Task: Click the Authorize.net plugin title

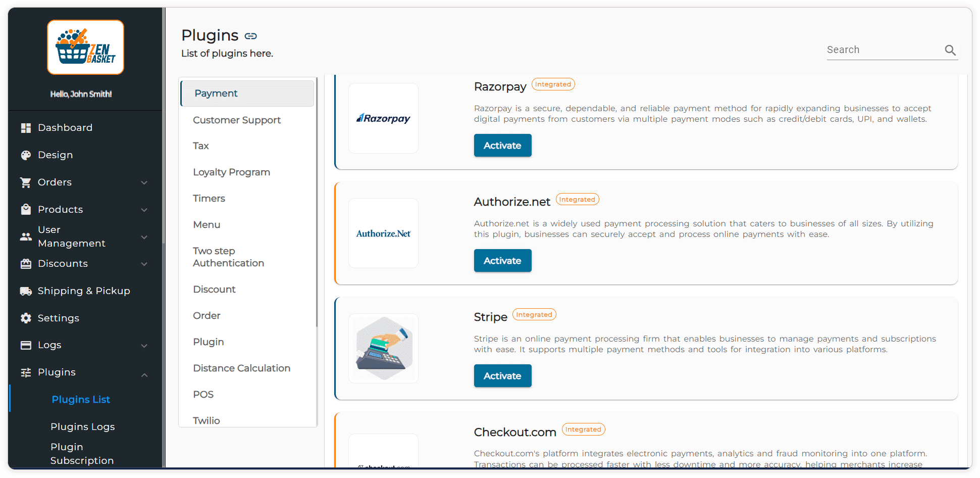Action: [512, 202]
